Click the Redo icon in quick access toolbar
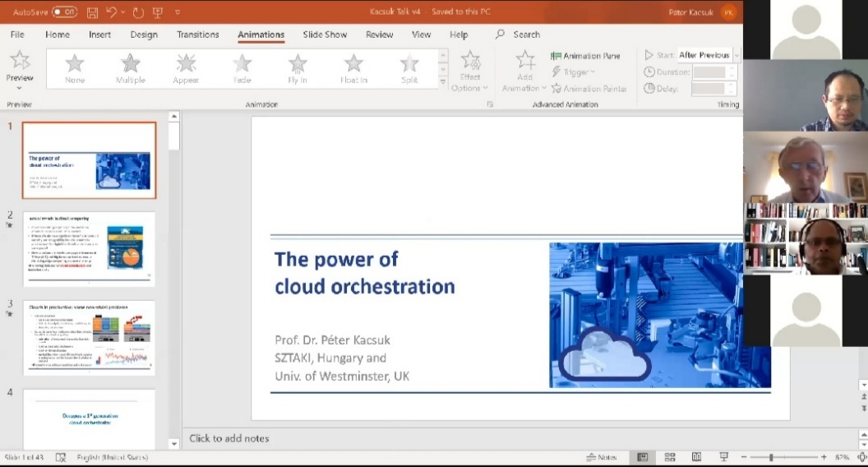Image resolution: width=868 pixels, height=467 pixels. pyautogui.click(x=138, y=12)
